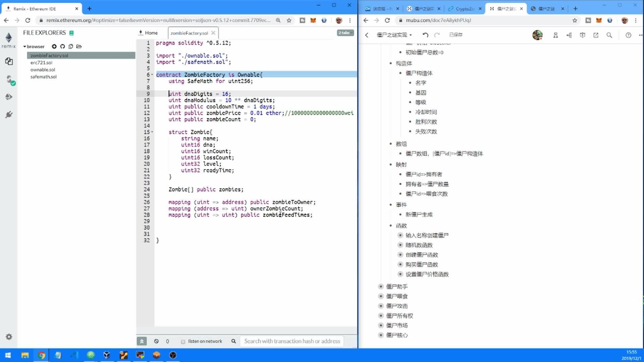Click Mubu search magnifier icon

pyautogui.click(x=609, y=35)
